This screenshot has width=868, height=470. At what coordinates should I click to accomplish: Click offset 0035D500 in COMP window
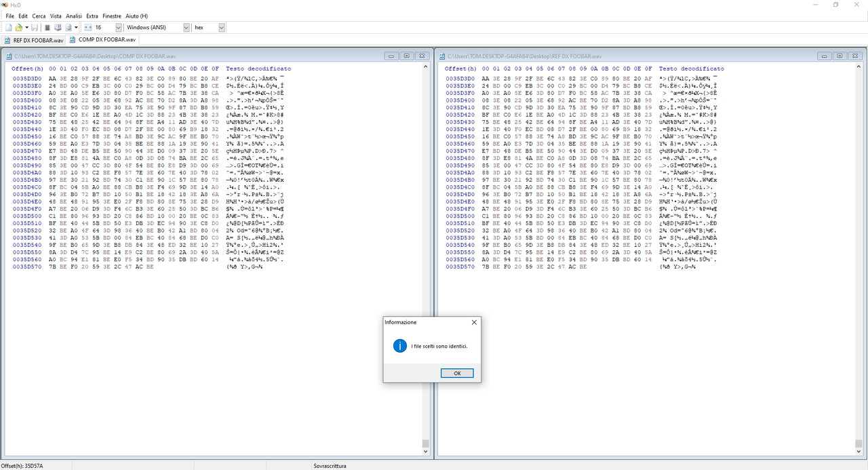tap(27, 216)
